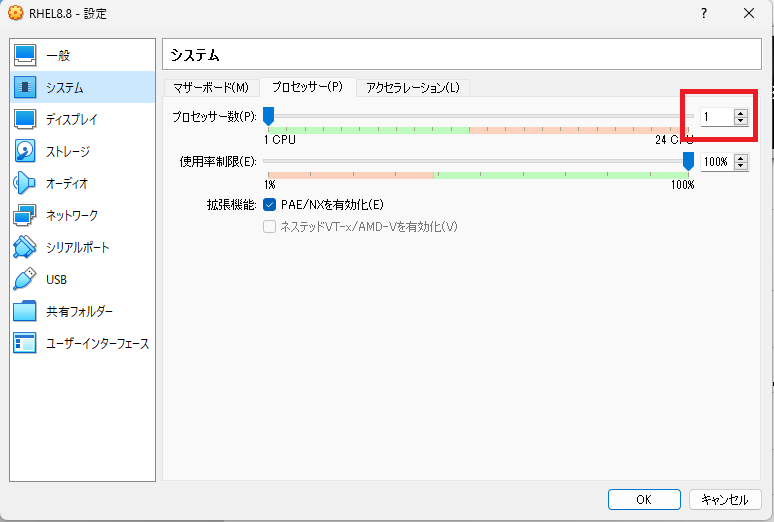774x522 pixels.
Task: Select the 一般 category label
Action: [x=58, y=55]
